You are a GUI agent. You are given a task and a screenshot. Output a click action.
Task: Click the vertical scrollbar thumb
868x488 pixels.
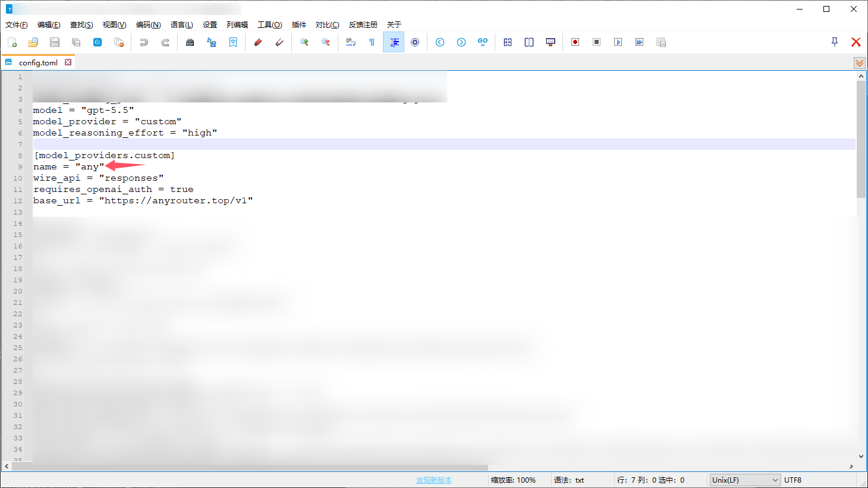coord(861,139)
